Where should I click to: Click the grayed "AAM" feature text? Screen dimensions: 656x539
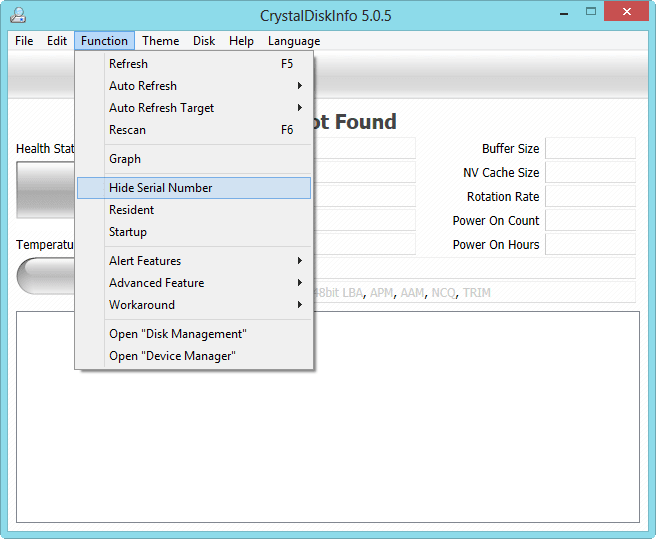click(x=412, y=293)
